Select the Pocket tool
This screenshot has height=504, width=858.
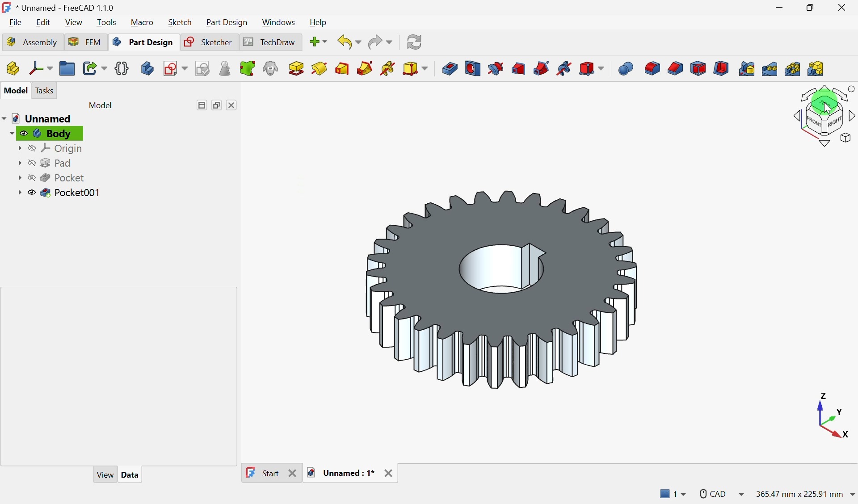(x=450, y=69)
